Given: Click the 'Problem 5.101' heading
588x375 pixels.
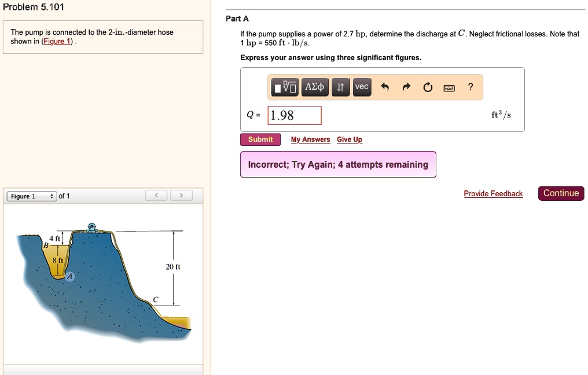Looking at the screenshot, I should 34,7.
